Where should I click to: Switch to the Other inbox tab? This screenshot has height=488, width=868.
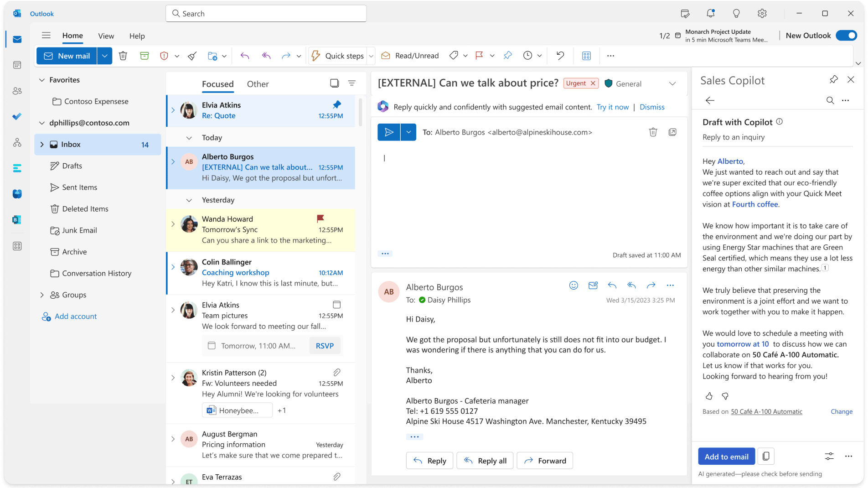click(x=258, y=84)
